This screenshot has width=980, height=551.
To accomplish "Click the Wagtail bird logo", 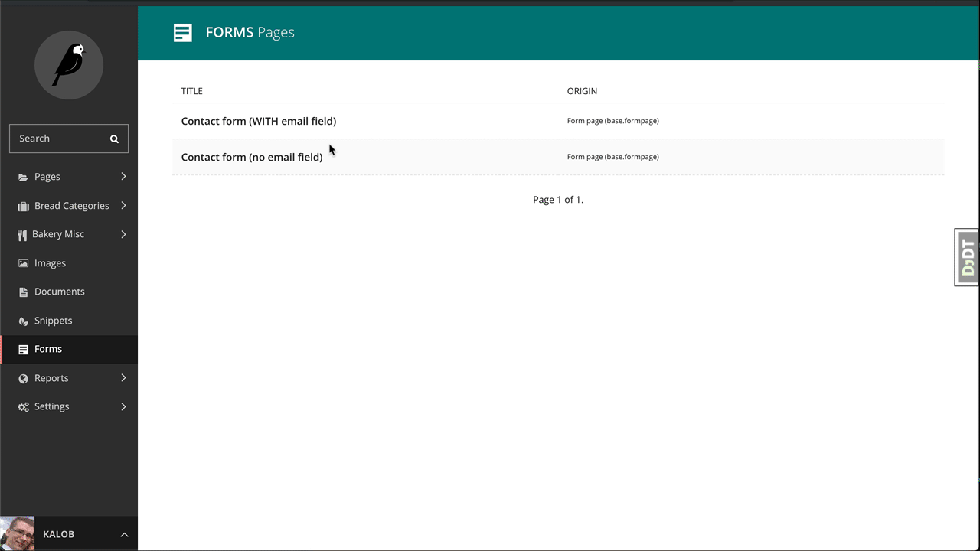I will 69,65.
